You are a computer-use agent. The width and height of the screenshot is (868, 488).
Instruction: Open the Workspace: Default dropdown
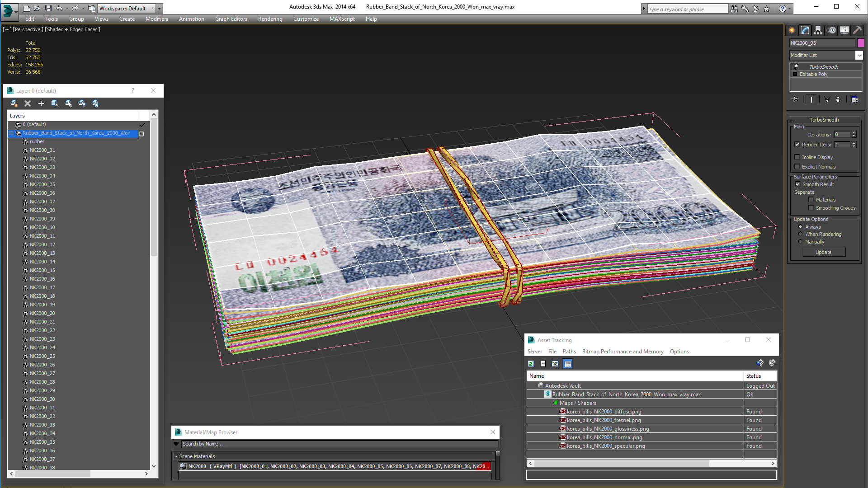130,8
